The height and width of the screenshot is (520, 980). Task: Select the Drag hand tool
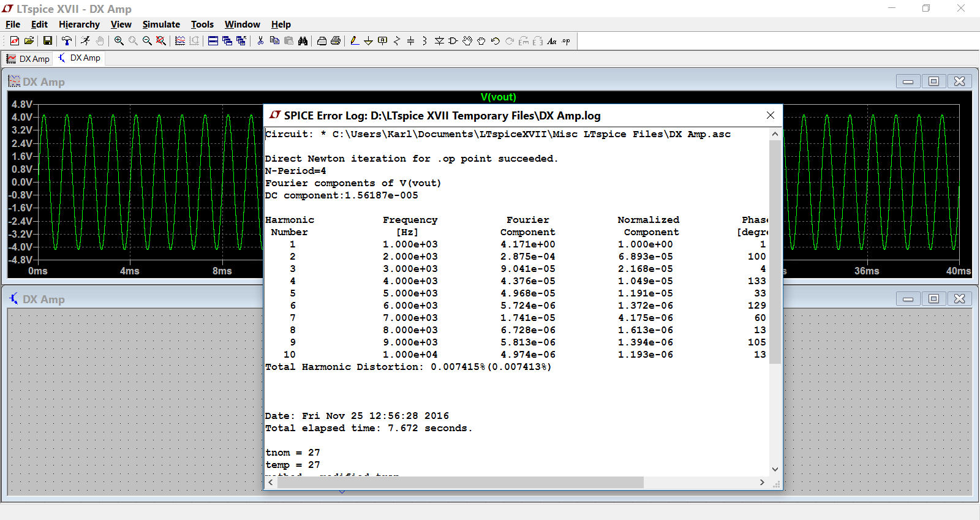481,41
